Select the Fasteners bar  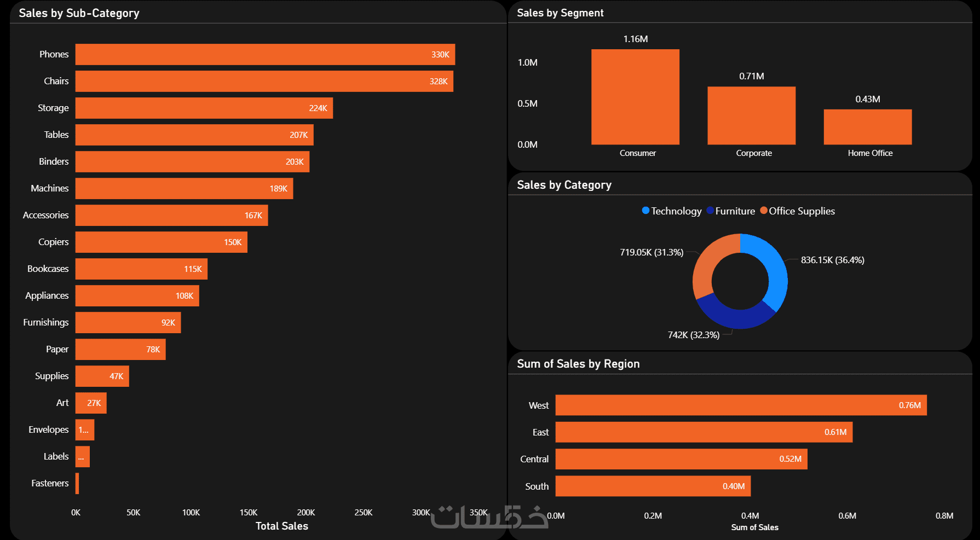point(77,483)
